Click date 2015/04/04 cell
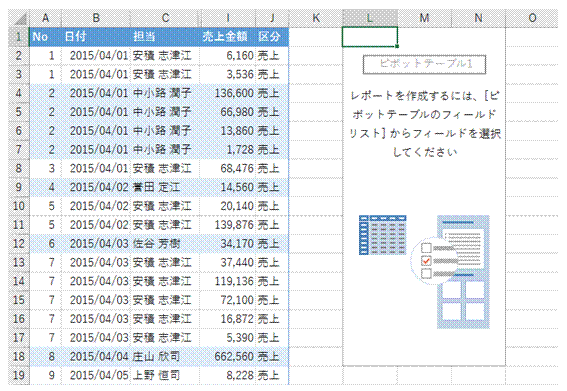Screen dimensions: 567x391 point(96,357)
